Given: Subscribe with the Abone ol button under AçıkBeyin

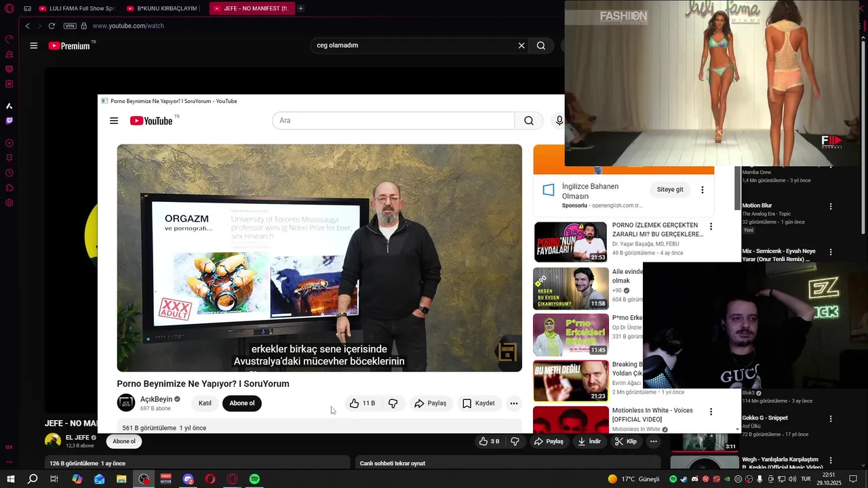Looking at the screenshot, I should pyautogui.click(x=242, y=403).
